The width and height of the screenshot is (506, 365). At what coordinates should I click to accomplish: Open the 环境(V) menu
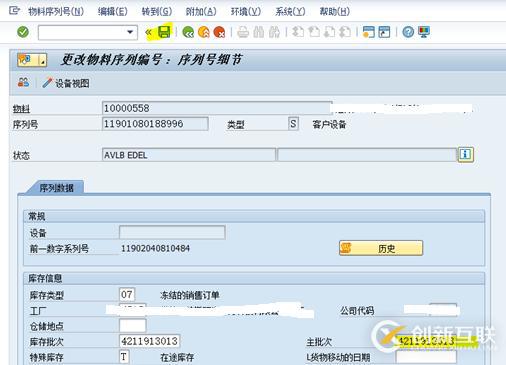246,12
